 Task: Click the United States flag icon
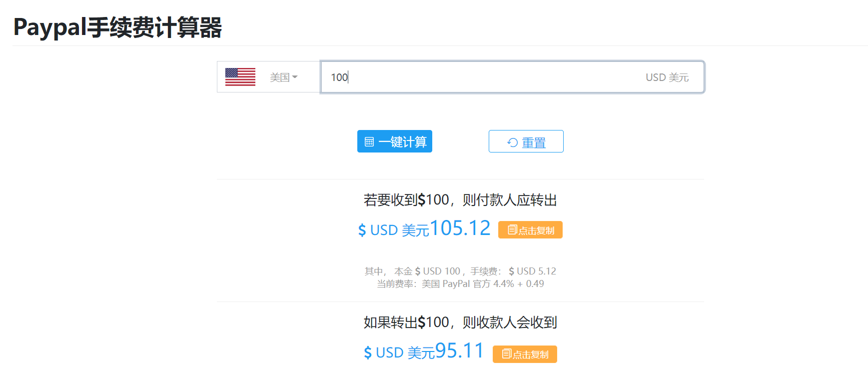(x=240, y=77)
